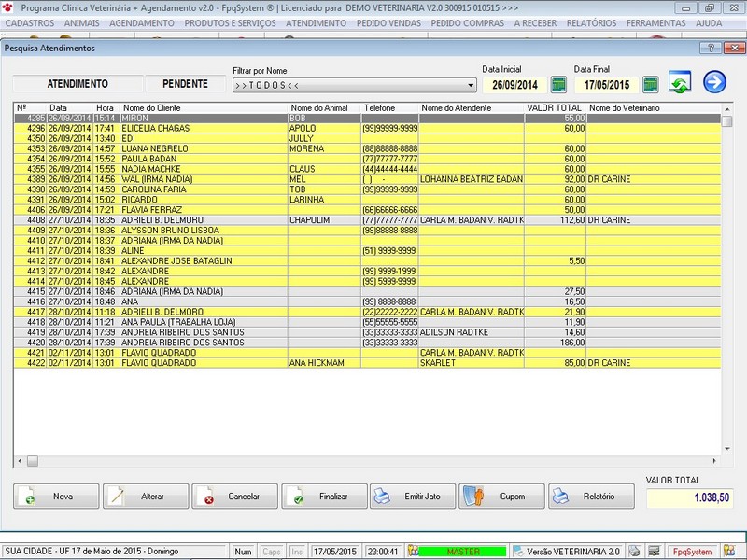This screenshot has width=747, height=560.
Task: Click the PENDENTE status button
Action: click(x=185, y=84)
